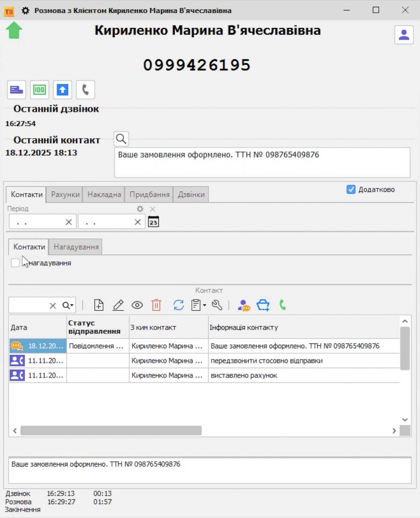The height and width of the screenshot is (518, 420).
Task: Switch to the Рахунки tab
Action: coord(64,194)
